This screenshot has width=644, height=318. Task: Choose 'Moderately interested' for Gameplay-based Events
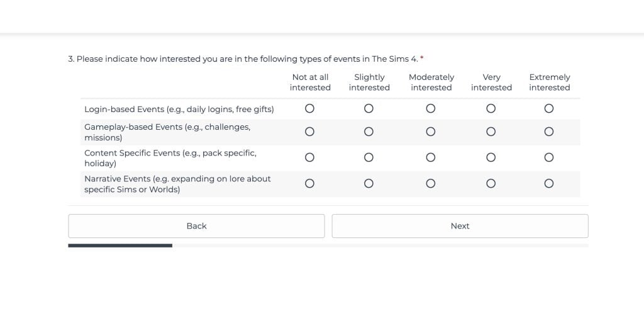coord(431,132)
